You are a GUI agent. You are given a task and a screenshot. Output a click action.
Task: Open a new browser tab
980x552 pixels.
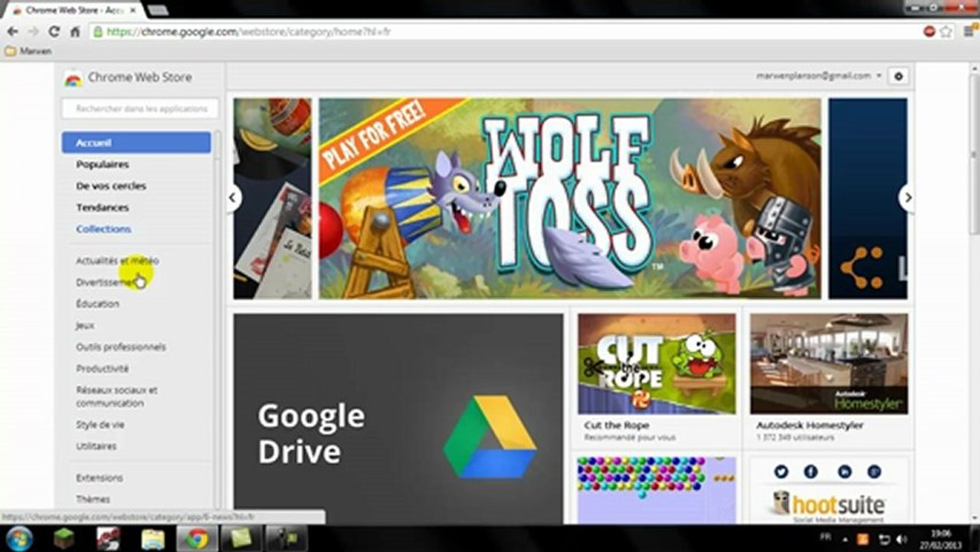pos(158,10)
